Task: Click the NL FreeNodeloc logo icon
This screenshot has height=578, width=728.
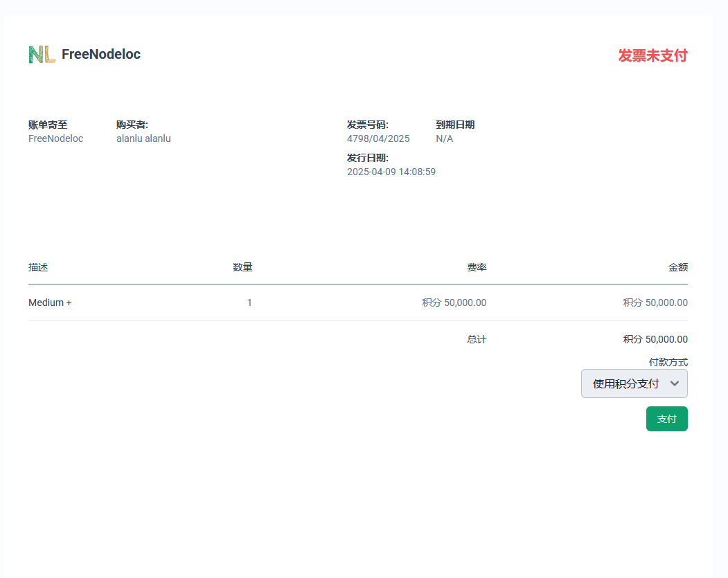Action: click(42, 54)
